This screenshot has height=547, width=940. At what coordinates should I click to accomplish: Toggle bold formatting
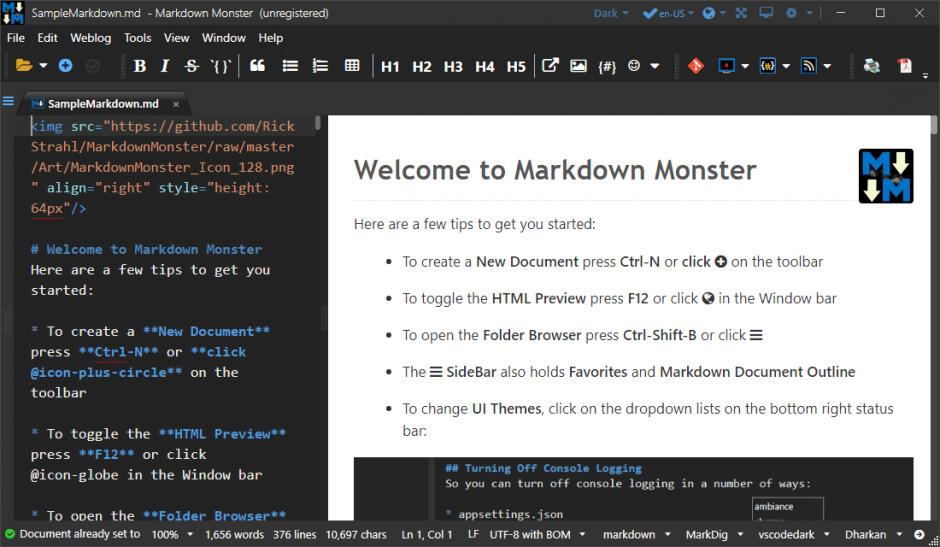pos(140,66)
